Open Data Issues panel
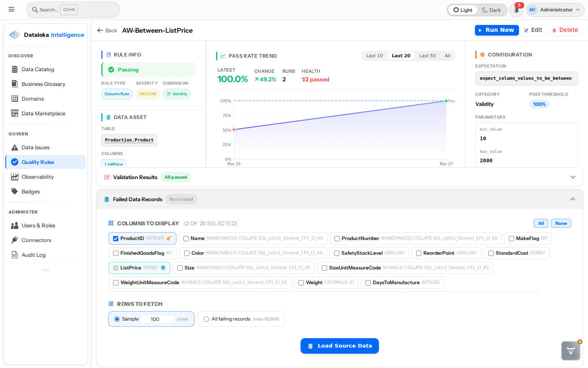 35,147
